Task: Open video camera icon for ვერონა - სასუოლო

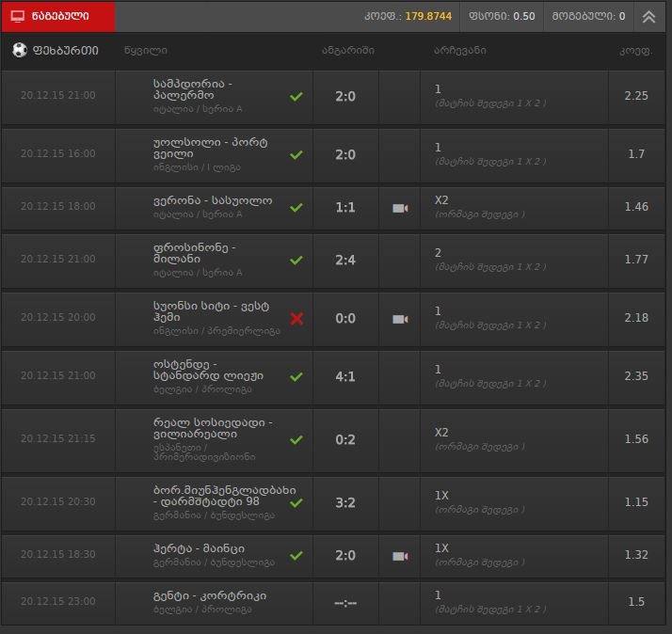Action: coord(400,208)
